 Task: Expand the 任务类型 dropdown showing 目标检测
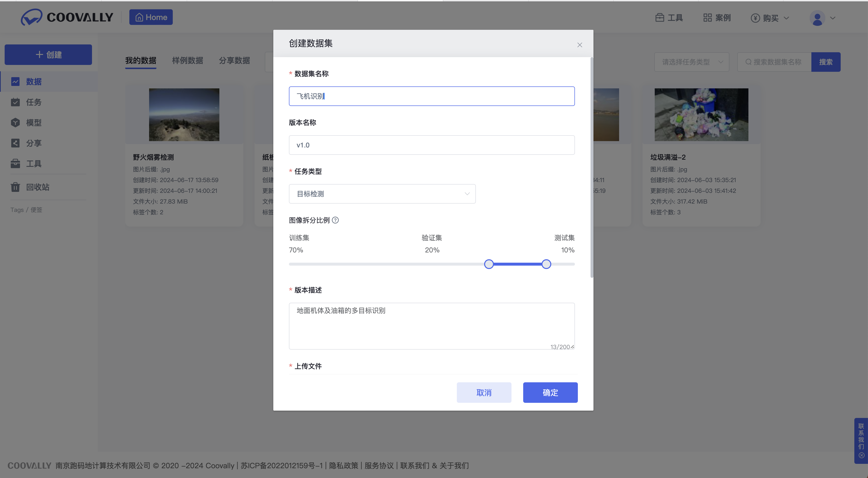click(x=382, y=194)
